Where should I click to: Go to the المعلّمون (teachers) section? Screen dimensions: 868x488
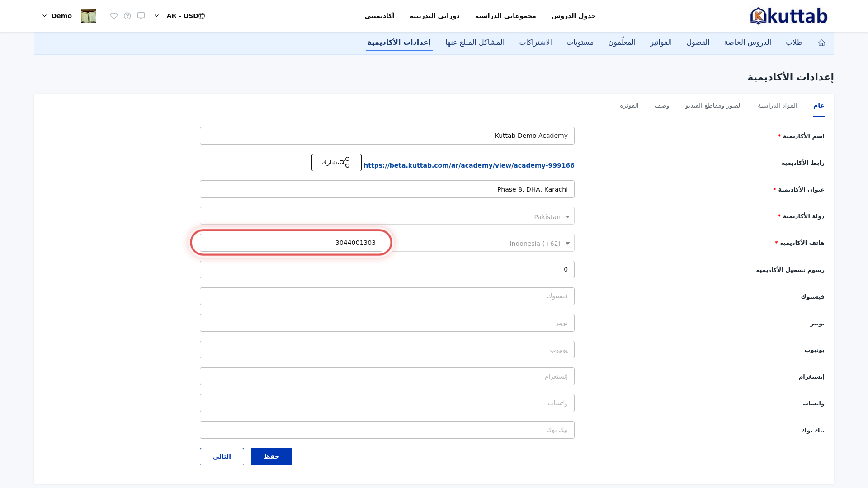pos(622,42)
